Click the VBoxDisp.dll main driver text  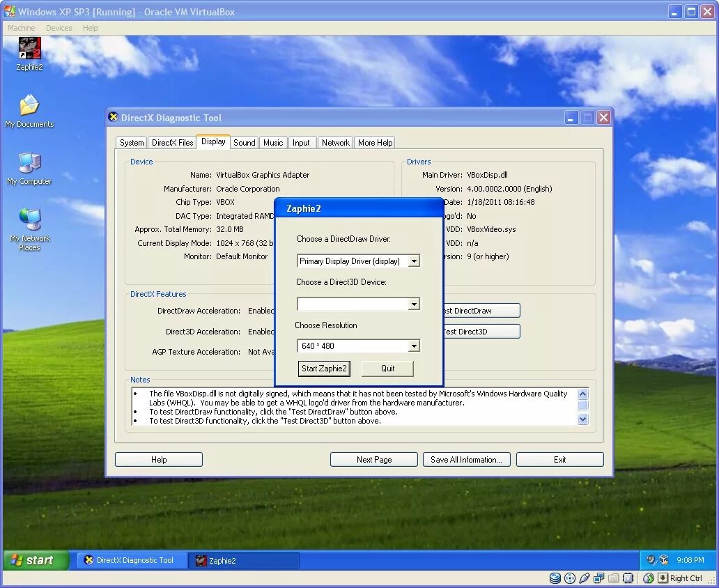tap(487, 175)
